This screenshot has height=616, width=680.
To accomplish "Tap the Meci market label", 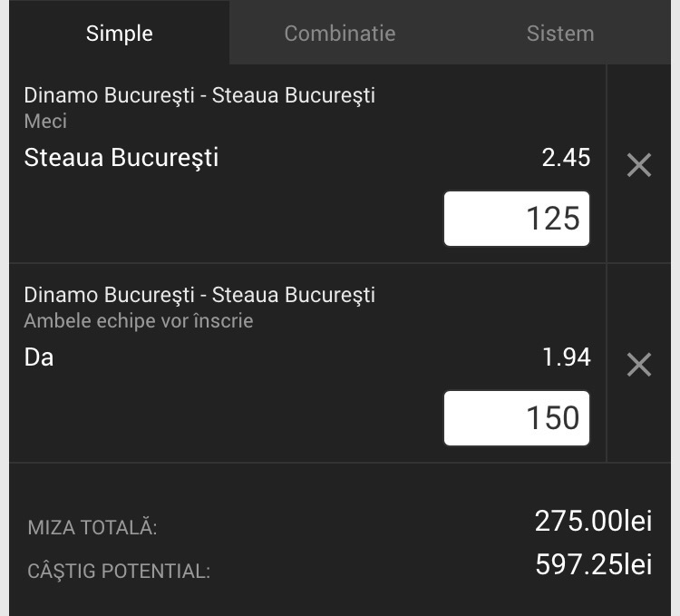I will [x=45, y=121].
